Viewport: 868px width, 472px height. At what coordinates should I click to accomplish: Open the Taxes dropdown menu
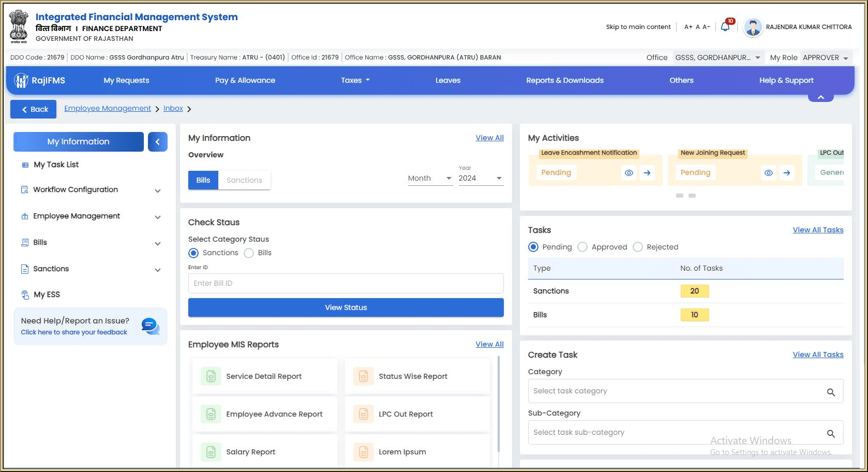point(355,80)
